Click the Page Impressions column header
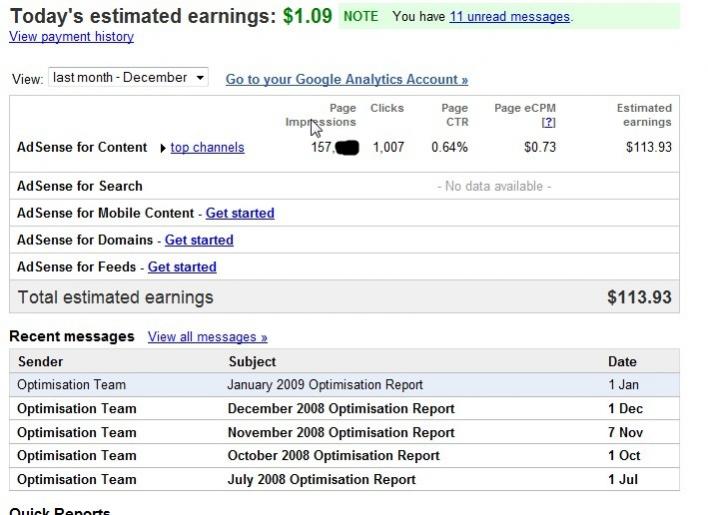708x515 pixels. pyautogui.click(x=321, y=115)
